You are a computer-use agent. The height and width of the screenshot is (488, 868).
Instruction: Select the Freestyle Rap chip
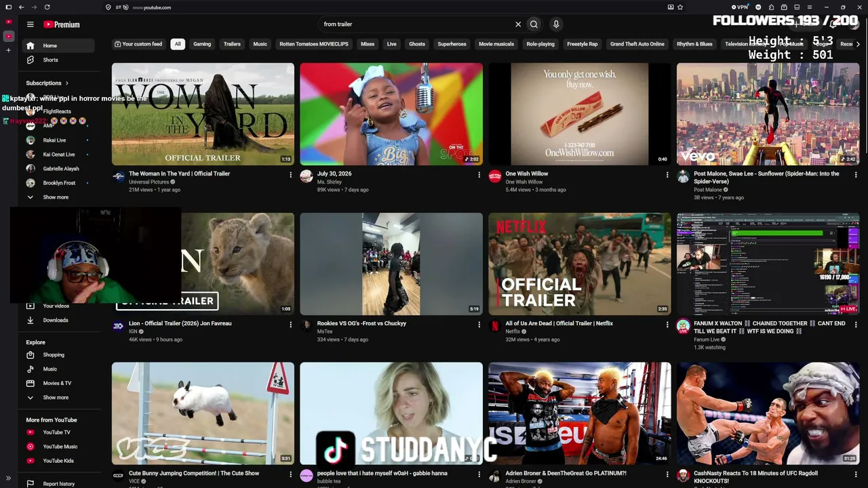(583, 44)
